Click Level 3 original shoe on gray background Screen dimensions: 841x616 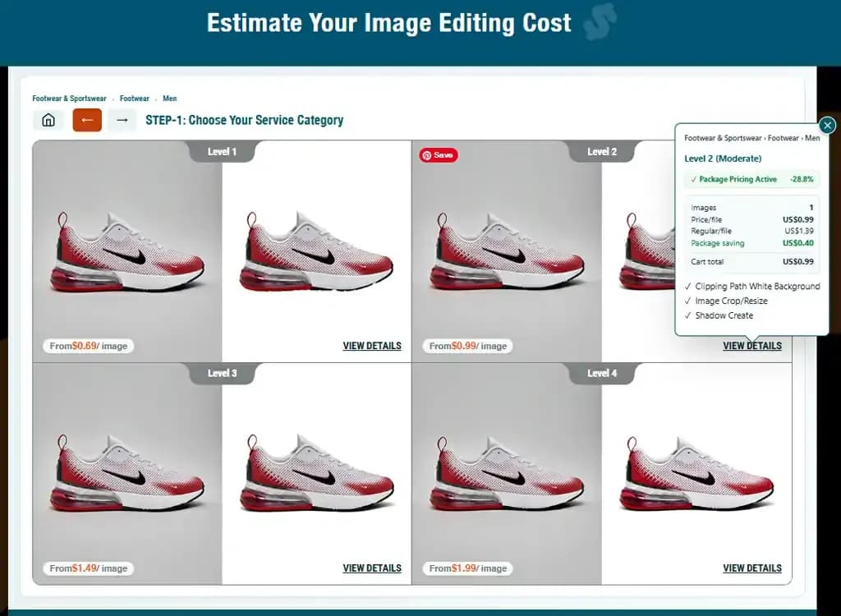pyautogui.click(x=127, y=473)
